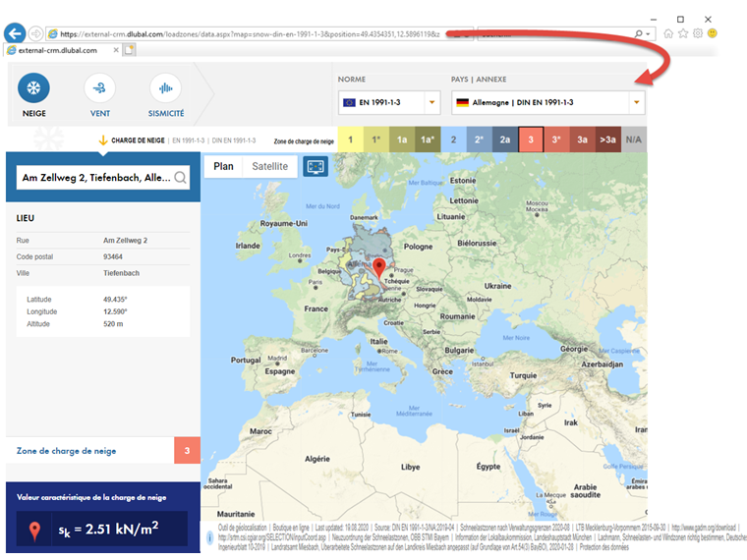The width and height of the screenshot is (747, 560).
Task: Select snow zone 2* swatch
Action: coord(480,140)
